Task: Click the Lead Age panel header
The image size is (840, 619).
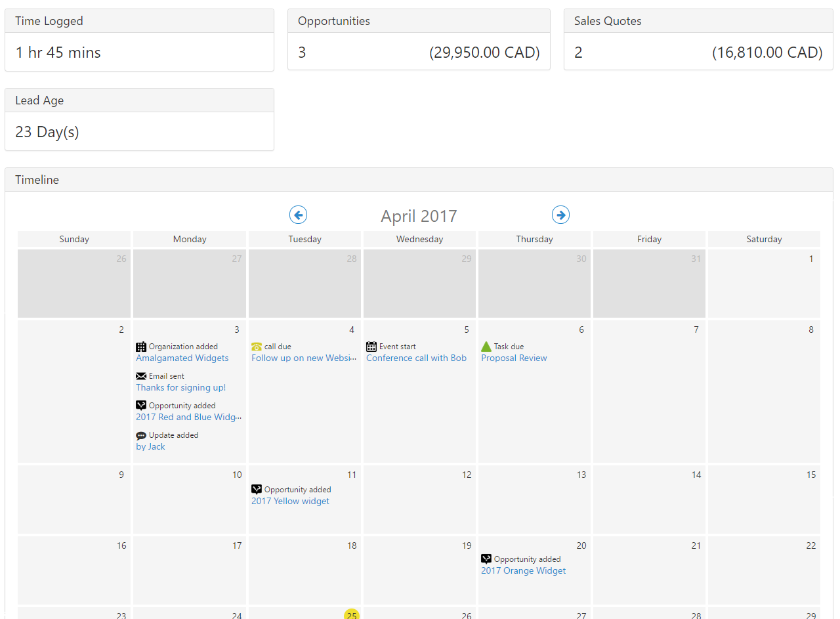Action: [x=139, y=100]
